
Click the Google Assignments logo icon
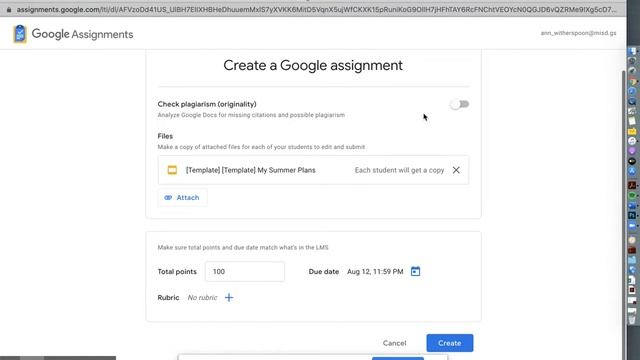pos(20,34)
